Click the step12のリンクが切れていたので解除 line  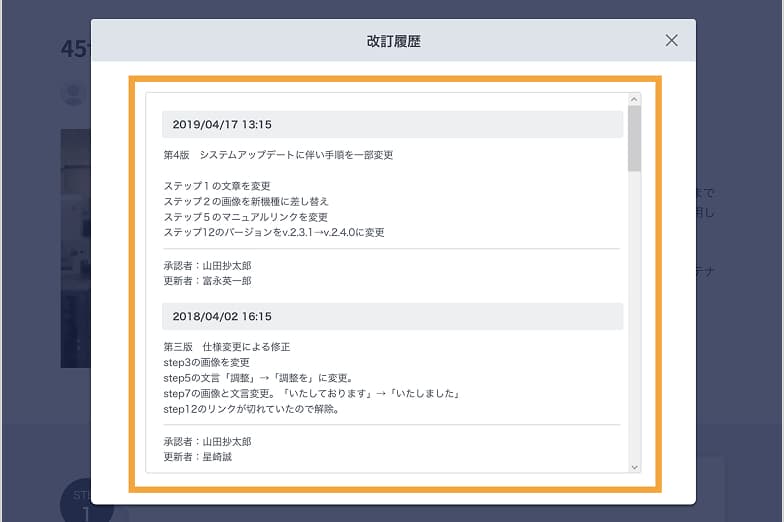tap(252, 409)
